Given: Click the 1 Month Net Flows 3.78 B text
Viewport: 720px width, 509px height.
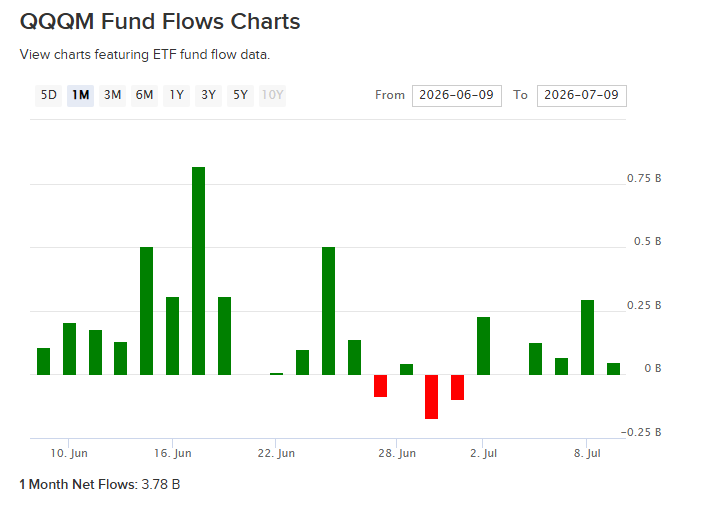Looking at the screenshot, I should [100, 484].
